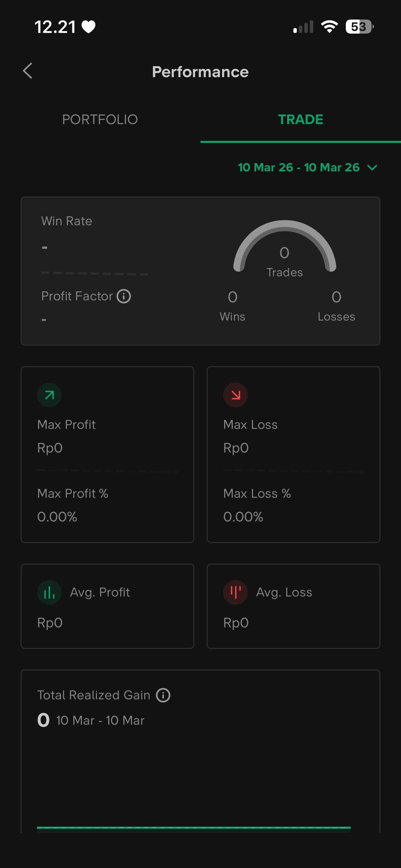The height and width of the screenshot is (868, 401).
Task: Tap the Wi-Fi status icon
Action: point(329,27)
